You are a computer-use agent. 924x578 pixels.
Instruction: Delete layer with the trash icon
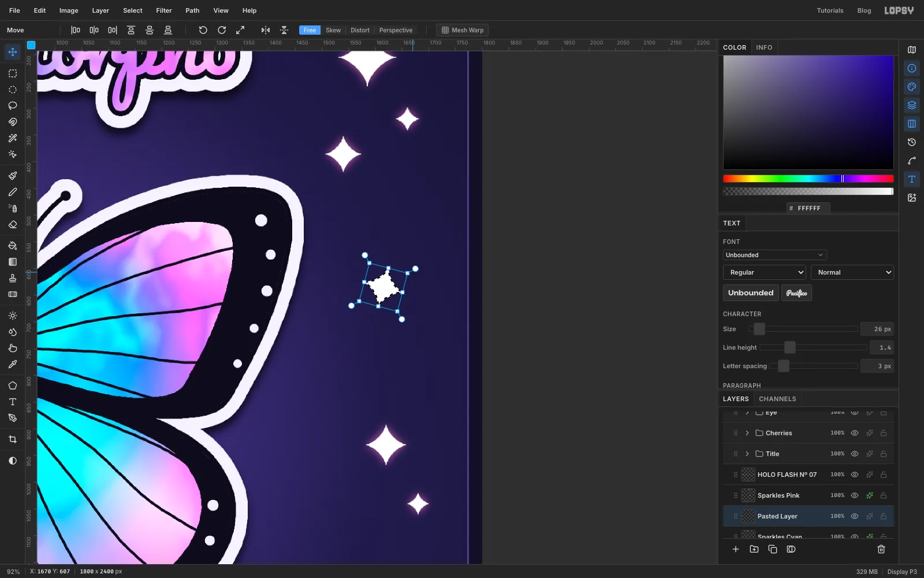881,549
